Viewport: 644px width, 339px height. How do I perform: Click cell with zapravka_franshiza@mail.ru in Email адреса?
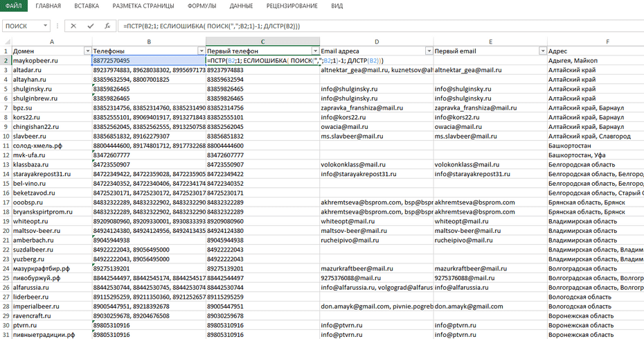377,107
